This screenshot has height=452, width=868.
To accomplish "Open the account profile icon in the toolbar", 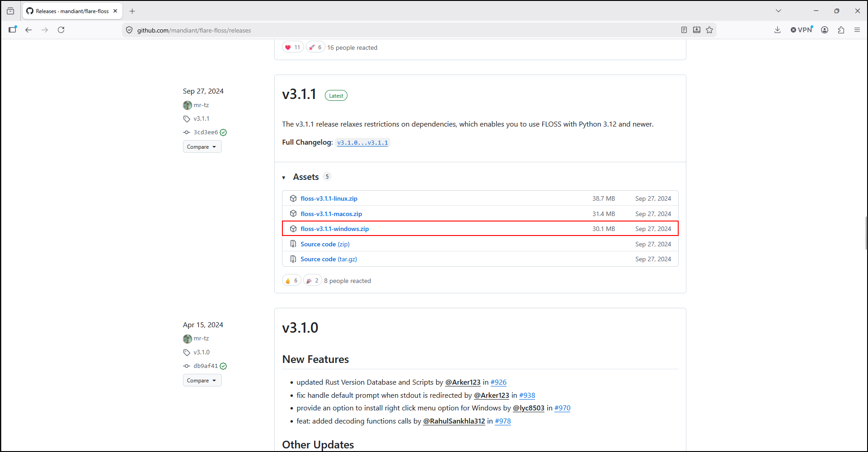I will point(825,30).
